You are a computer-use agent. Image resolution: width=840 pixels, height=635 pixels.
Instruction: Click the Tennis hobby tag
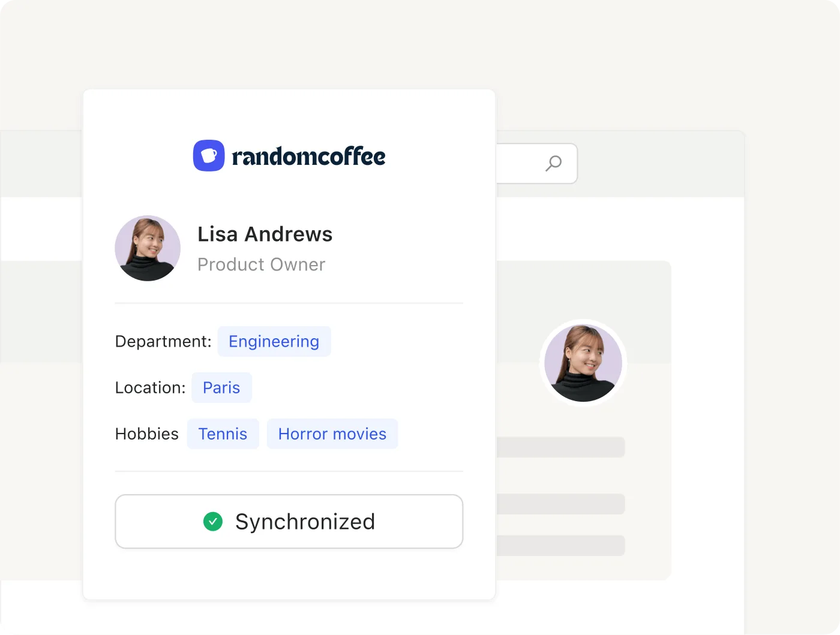[x=223, y=434]
